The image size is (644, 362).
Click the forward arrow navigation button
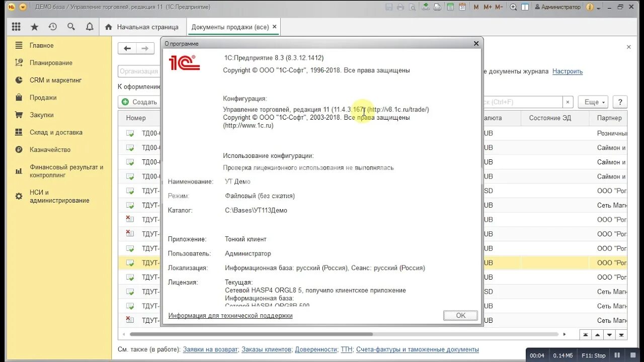click(x=145, y=48)
